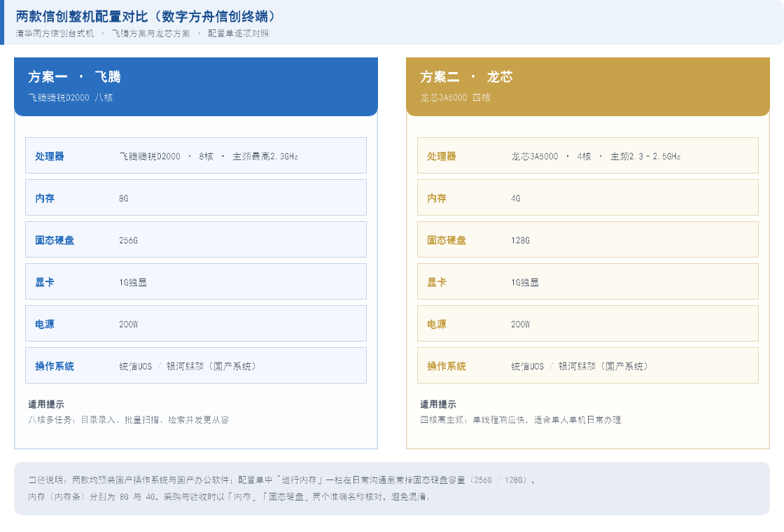Click 处理器 label in 龙芯 card
Image resolution: width=784 pixels, height=532 pixels.
[x=442, y=156]
